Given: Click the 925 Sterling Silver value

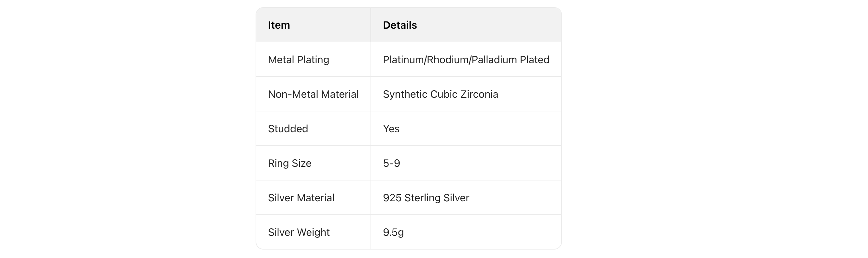Looking at the screenshot, I should 426,198.
